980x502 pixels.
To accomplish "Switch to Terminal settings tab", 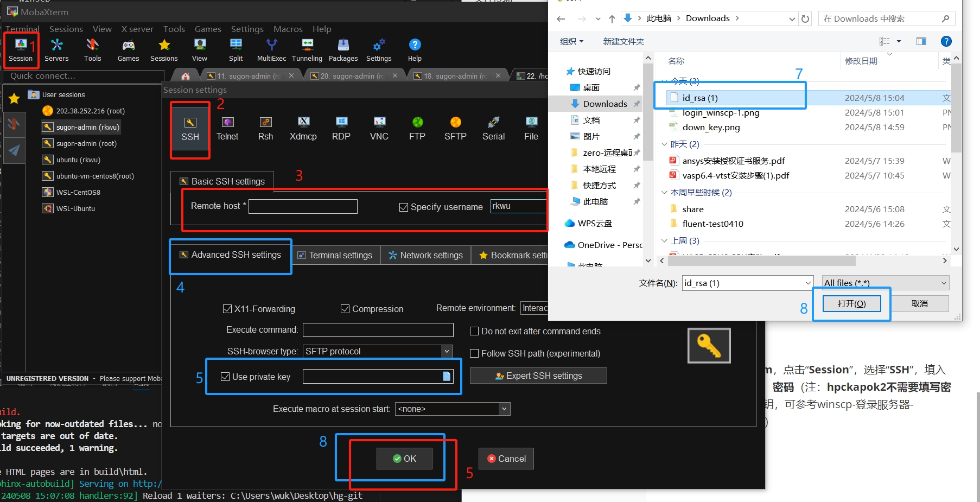I will tap(335, 255).
